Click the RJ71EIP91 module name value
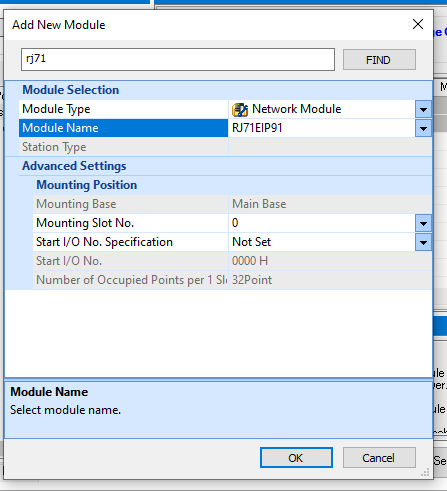The image size is (447, 491). click(x=257, y=128)
